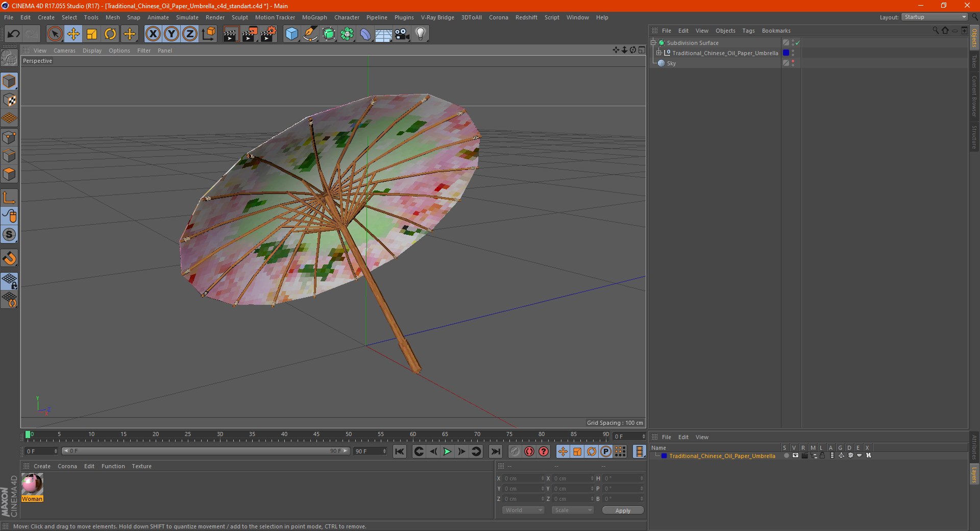The width and height of the screenshot is (980, 531).
Task: Add a Cube primitive object
Action: pyautogui.click(x=291, y=34)
